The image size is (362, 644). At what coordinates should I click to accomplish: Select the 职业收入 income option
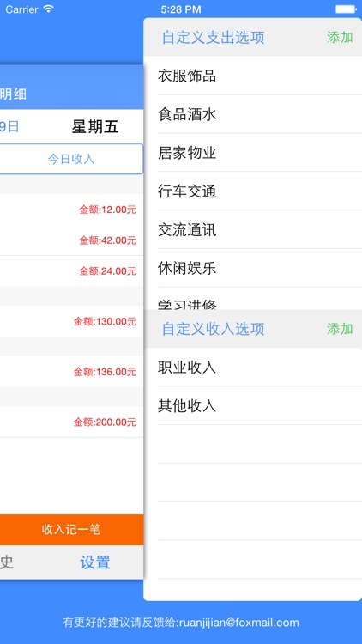point(253,368)
